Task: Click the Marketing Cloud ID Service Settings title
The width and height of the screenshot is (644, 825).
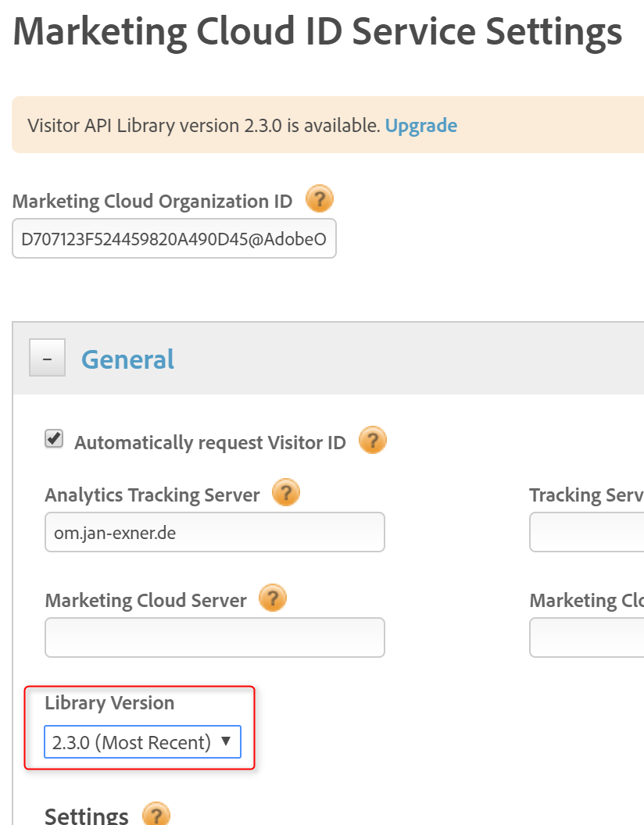Action: point(317,31)
